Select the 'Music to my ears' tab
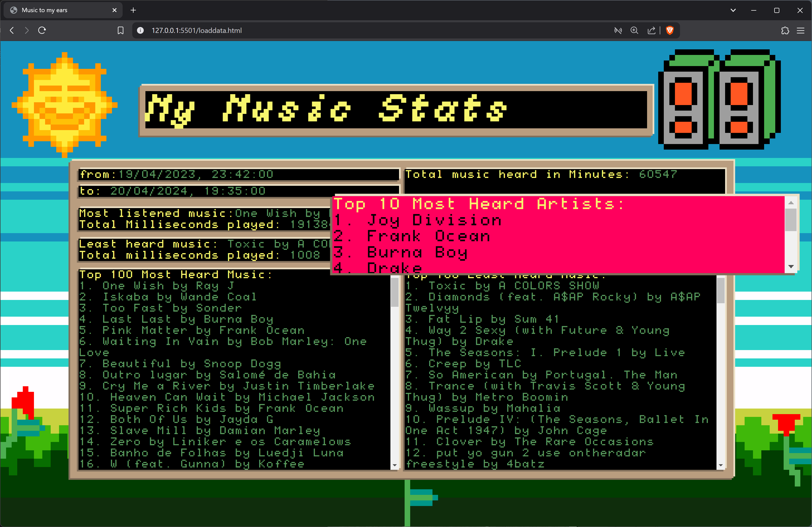 63,10
